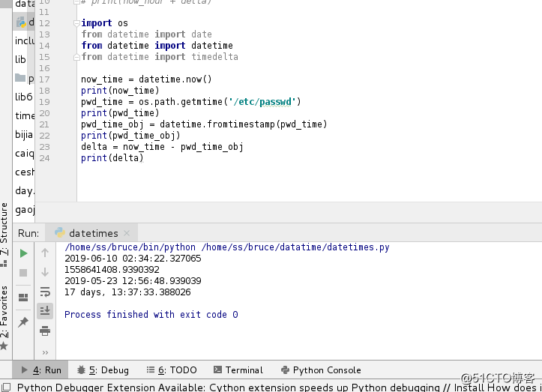Open the datetimes.py path link in console

pos(295,247)
